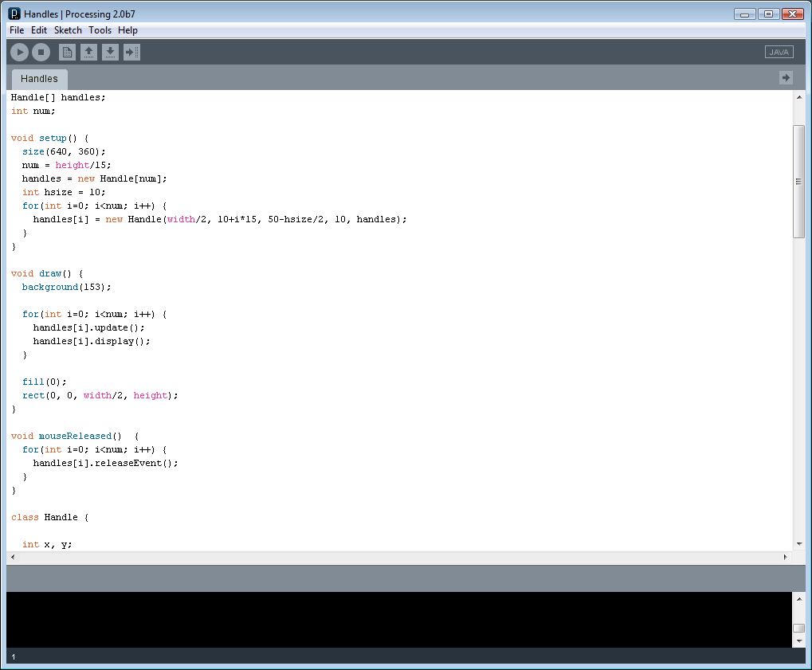This screenshot has height=670, width=812.
Task: Stop the running sketch
Action: (x=41, y=52)
